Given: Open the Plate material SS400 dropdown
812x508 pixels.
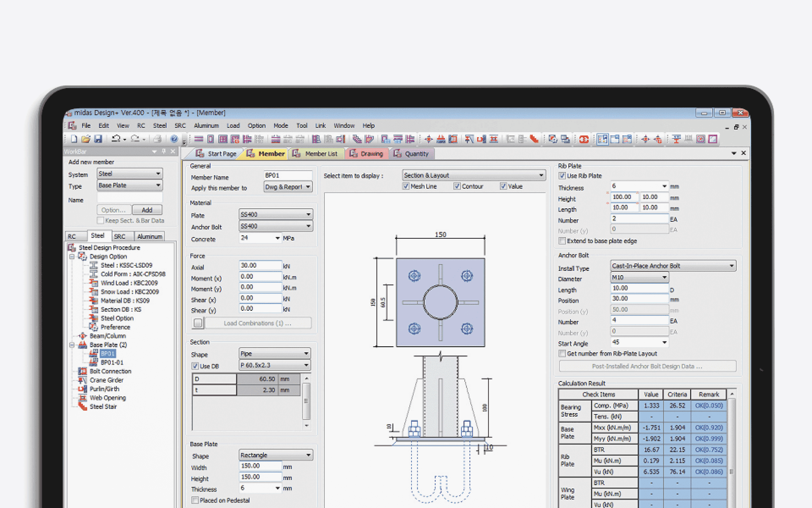Looking at the screenshot, I should point(276,215).
